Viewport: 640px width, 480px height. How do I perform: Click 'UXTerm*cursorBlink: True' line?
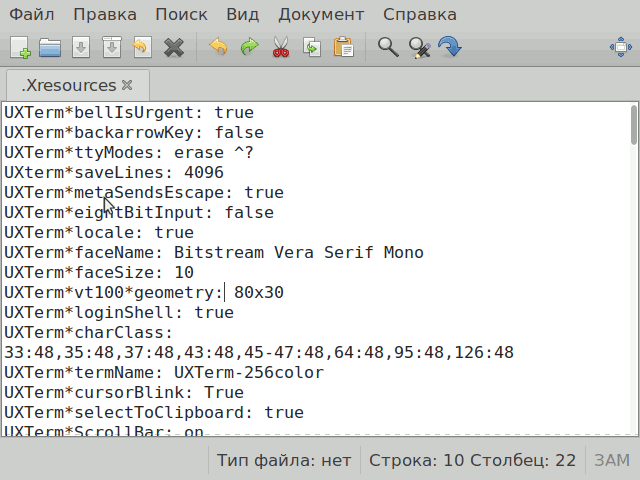pos(124,393)
